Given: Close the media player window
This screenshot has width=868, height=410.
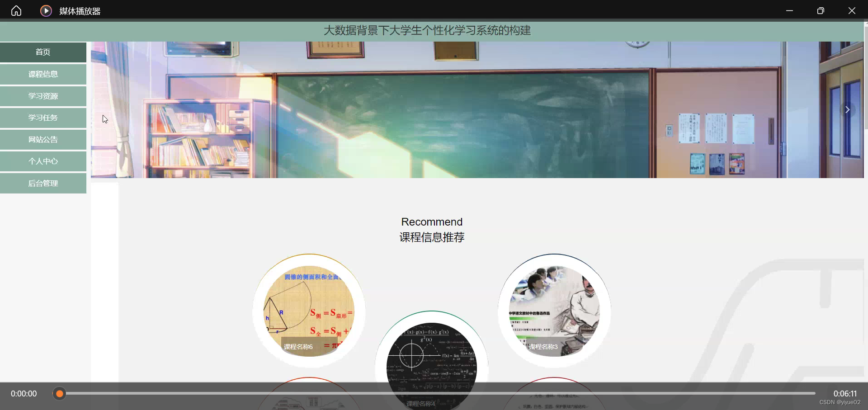Looking at the screenshot, I should [852, 10].
